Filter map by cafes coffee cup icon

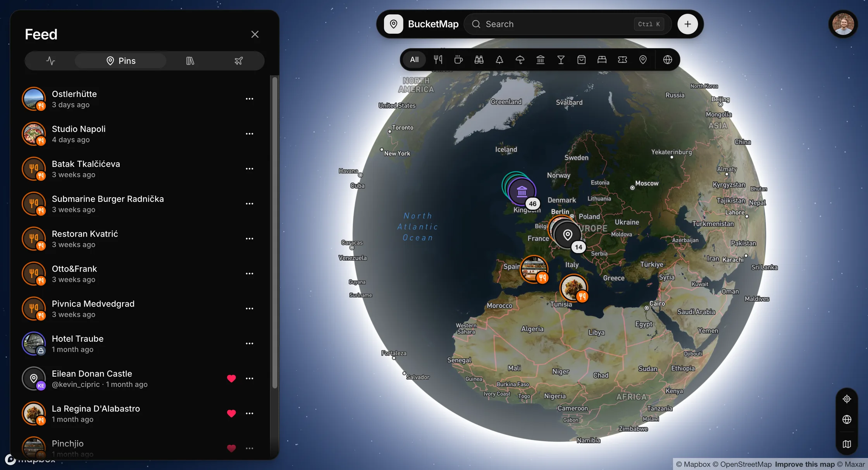(458, 60)
